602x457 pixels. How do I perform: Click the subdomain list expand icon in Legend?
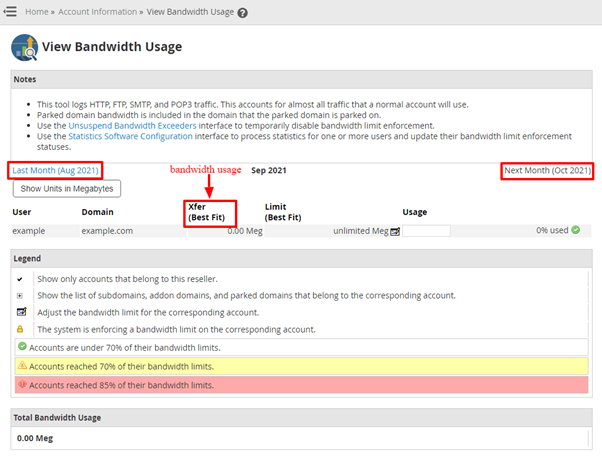point(21,295)
